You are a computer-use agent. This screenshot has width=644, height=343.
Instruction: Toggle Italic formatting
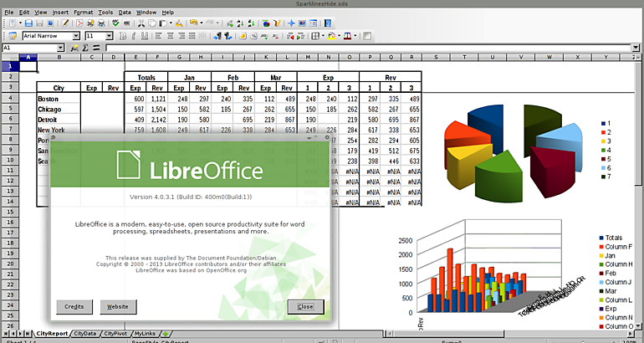pyautogui.click(x=134, y=36)
